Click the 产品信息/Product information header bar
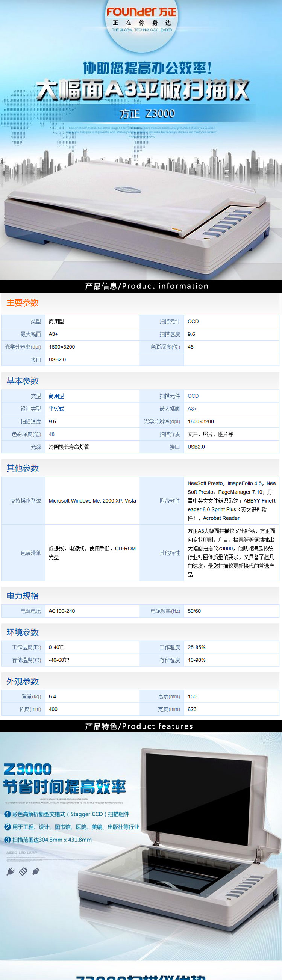This screenshot has height=980, width=282. point(141,286)
